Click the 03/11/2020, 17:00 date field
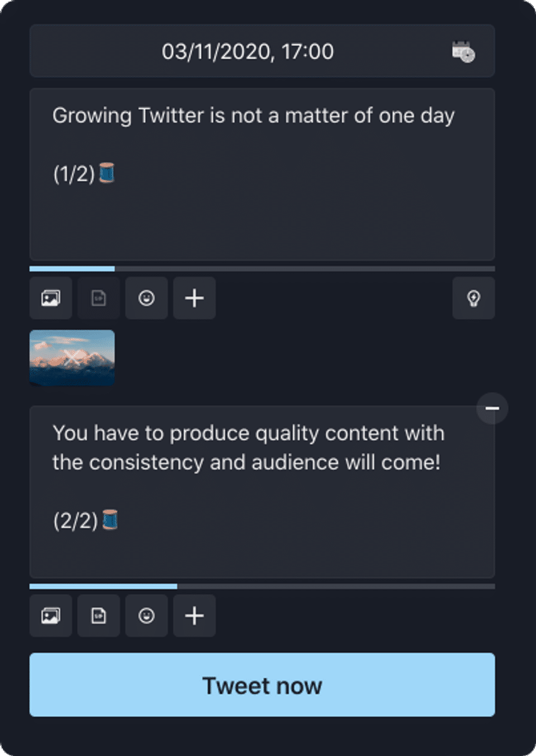Screen dimensions: 536x756 [247, 52]
